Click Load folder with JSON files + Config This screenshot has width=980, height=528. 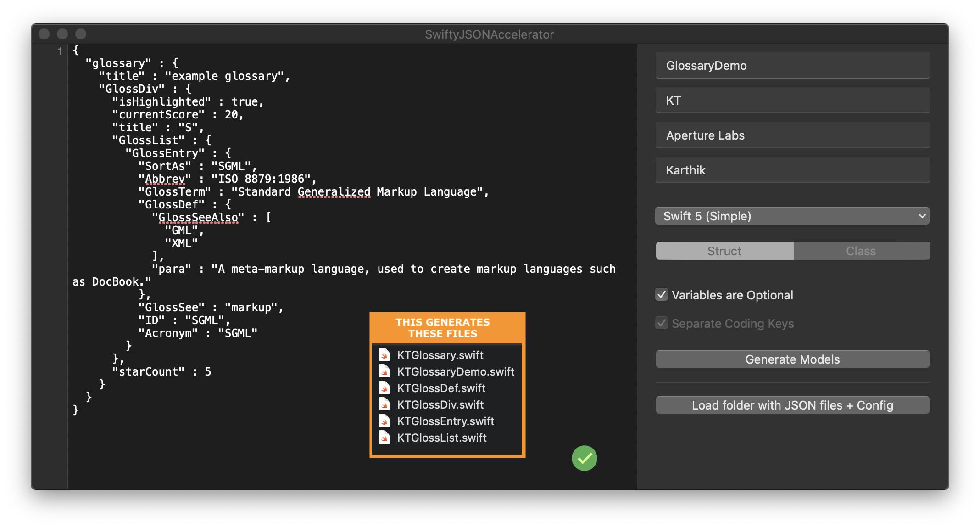click(792, 405)
